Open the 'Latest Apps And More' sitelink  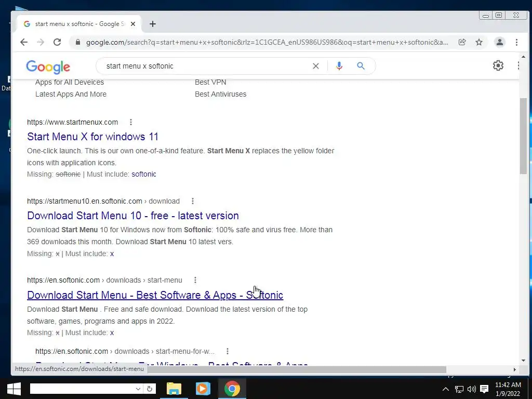point(71,94)
